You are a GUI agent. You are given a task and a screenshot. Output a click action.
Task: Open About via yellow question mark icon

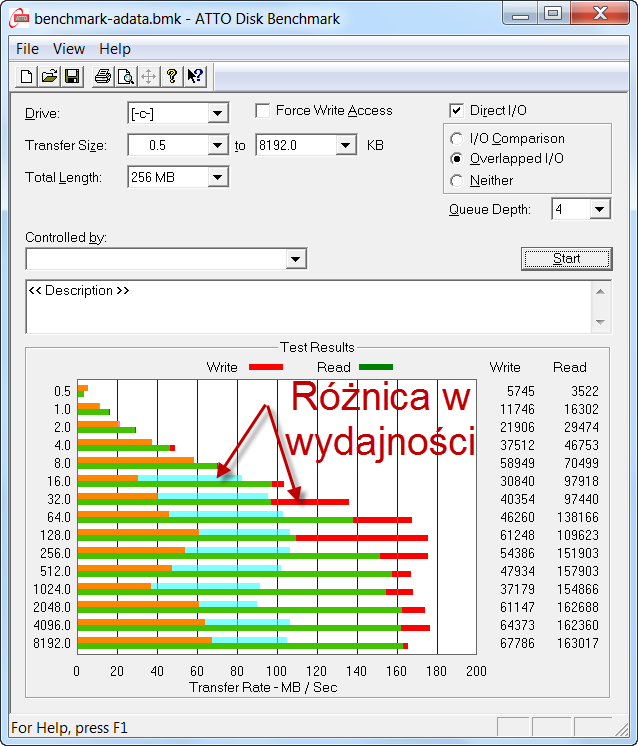click(172, 77)
